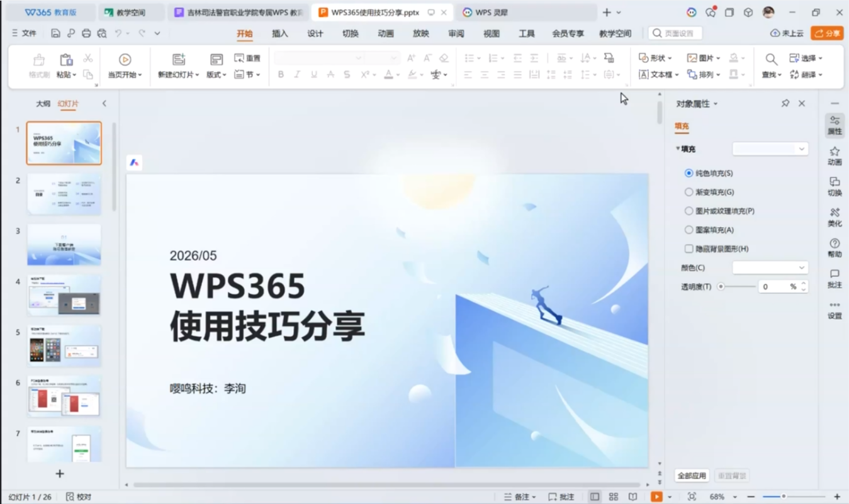Open the Review (审阅) ribbon tab
Image resolution: width=849 pixels, height=504 pixels.
point(456,33)
